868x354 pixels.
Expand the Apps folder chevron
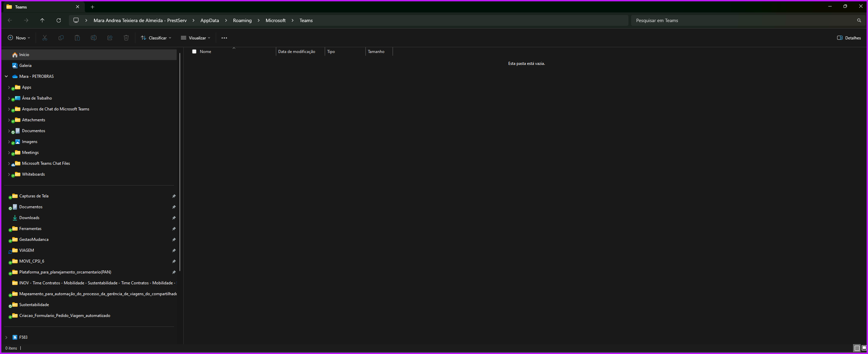9,87
